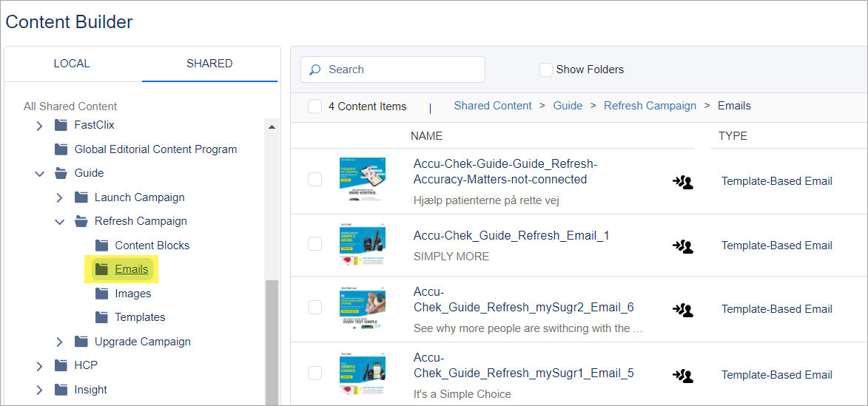Click the Global Editorial Content Program folder icon
Image resolution: width=868 pixels, height=406 pixels.
[61, 149]
